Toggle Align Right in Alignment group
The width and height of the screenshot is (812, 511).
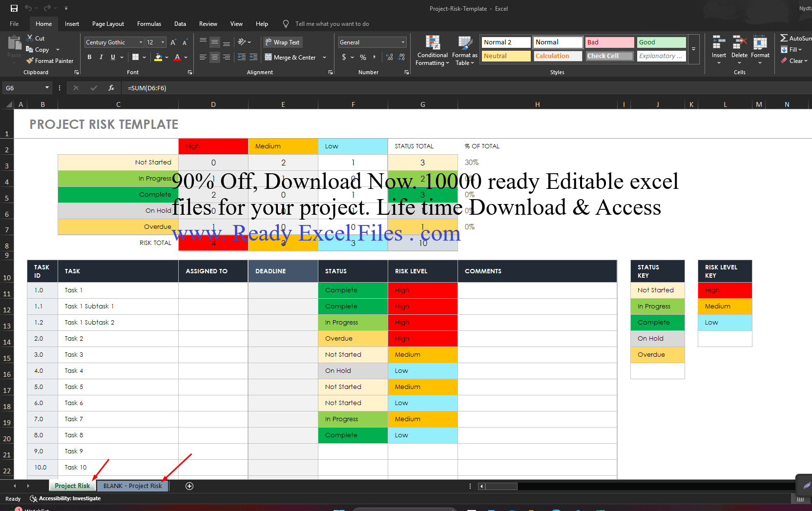tap(227, 57)
